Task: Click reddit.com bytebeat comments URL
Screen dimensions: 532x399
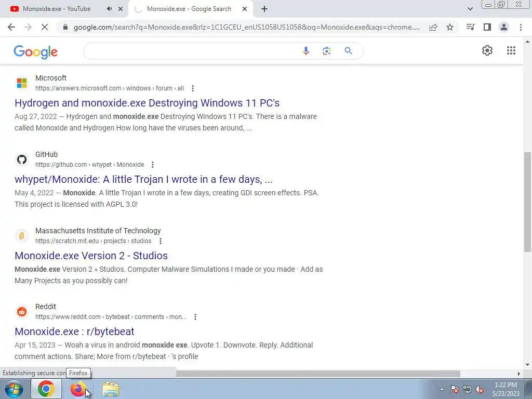Action: 111,317
